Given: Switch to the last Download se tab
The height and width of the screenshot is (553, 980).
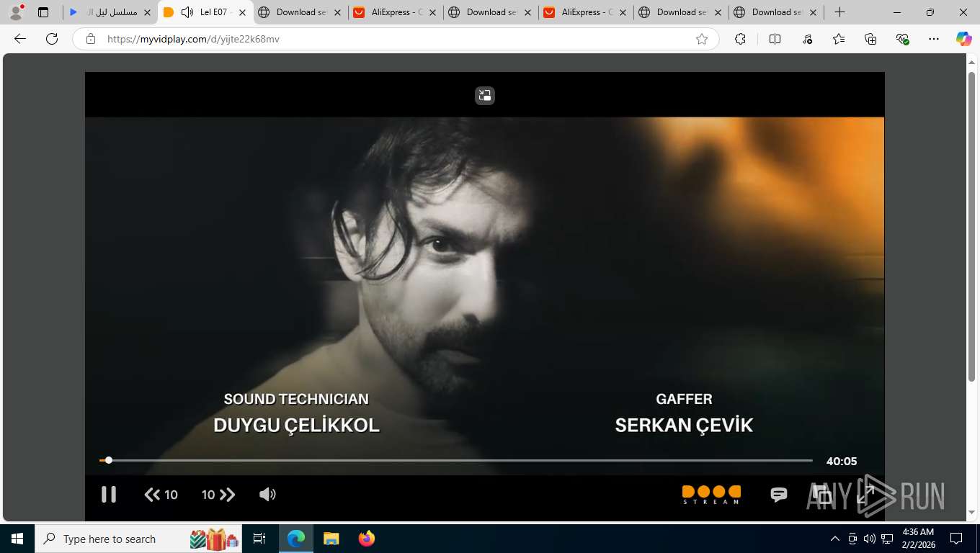Looking at the screenshot, I should coord(777,12).
